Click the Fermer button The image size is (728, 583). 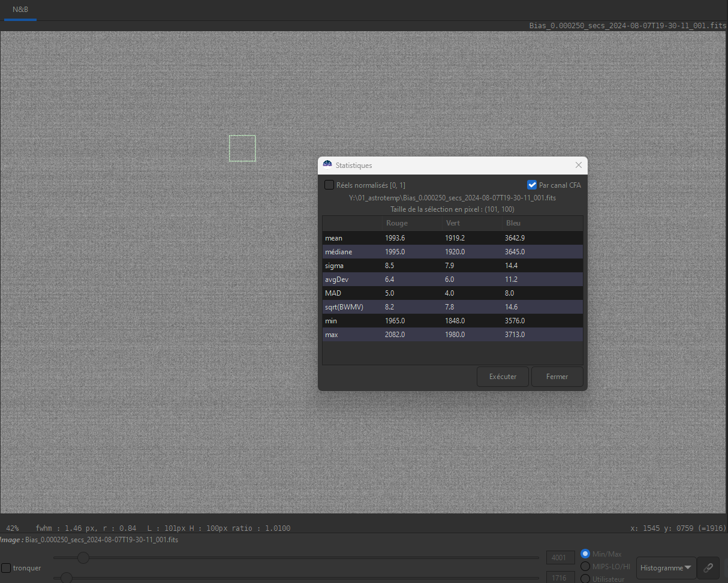pyautogui.click(x=557, y=377)
